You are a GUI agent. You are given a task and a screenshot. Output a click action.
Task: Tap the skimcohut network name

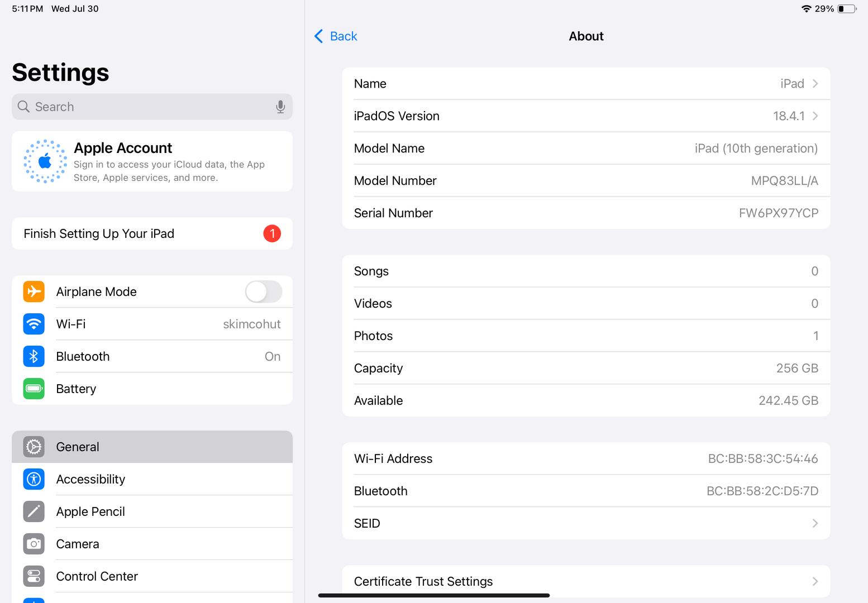(x=252, y=324)
